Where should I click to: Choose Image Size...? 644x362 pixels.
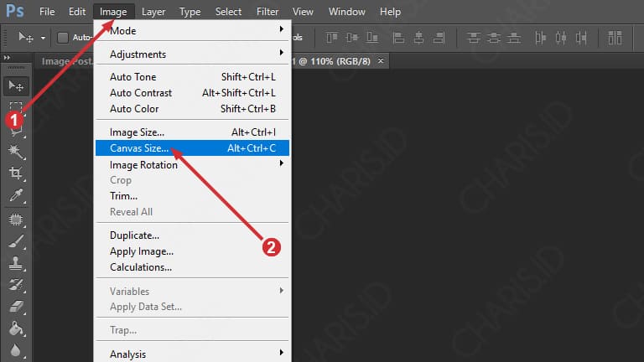tap(192, 132)
